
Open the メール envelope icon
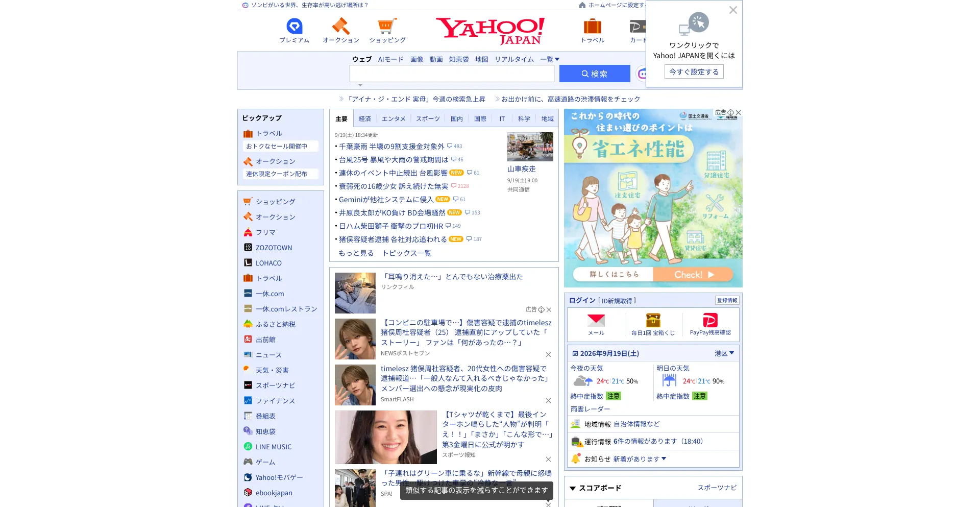(x=596, y=320)
